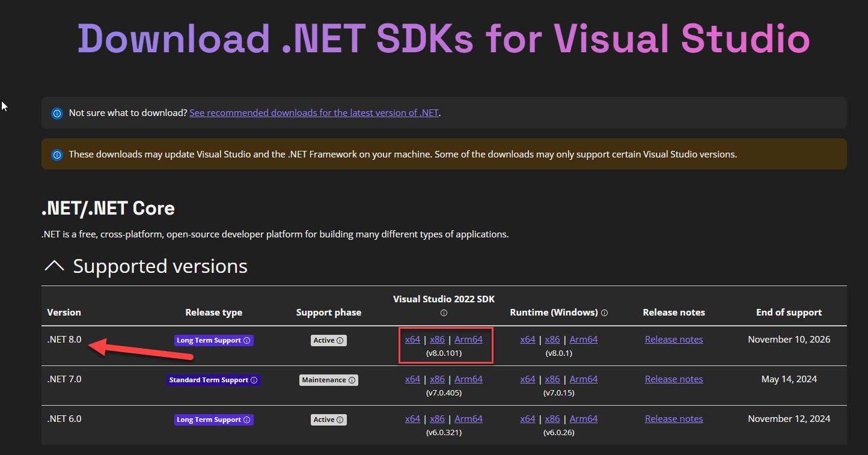Click info icon next to Runtime (Windows) header

pos(604,313)
